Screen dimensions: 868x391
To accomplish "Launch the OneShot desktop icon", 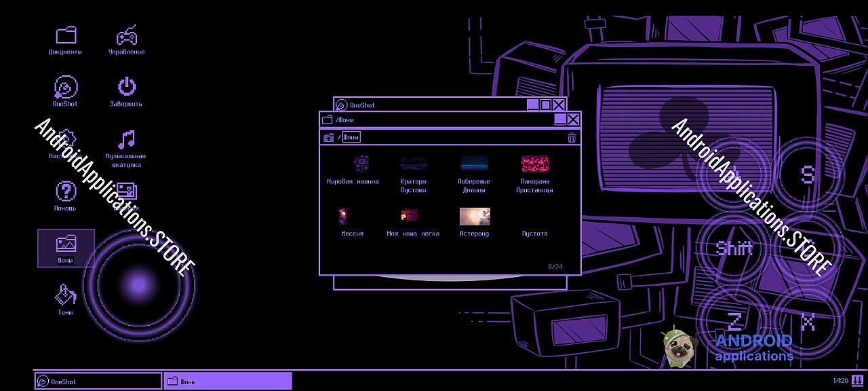I will (66, 88).
